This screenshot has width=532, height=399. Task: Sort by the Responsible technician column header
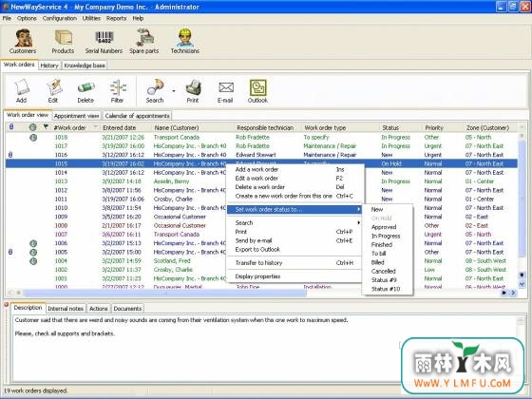(x=267, y=127)
